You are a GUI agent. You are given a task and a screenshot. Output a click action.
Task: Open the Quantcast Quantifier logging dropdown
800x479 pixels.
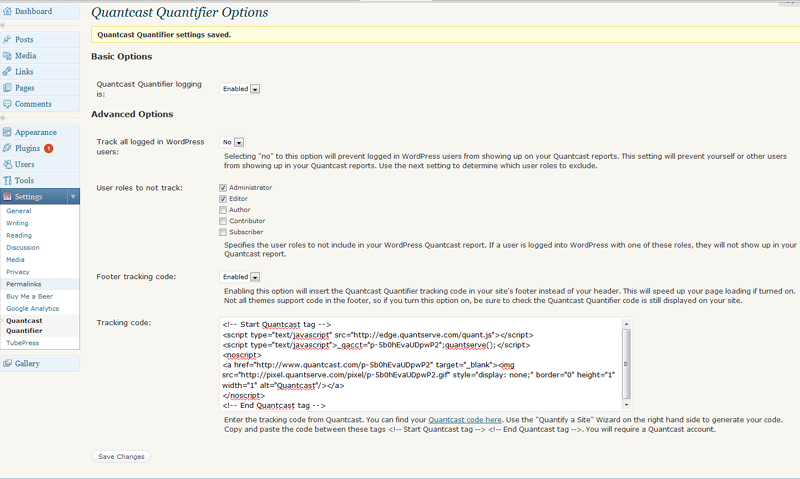240,89
